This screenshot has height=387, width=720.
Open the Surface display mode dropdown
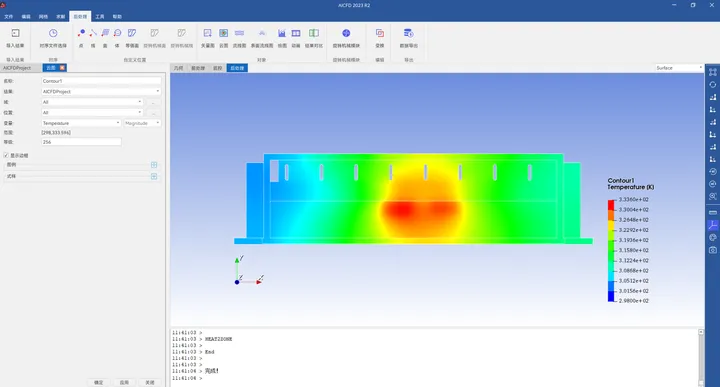(x=679, y=68)
